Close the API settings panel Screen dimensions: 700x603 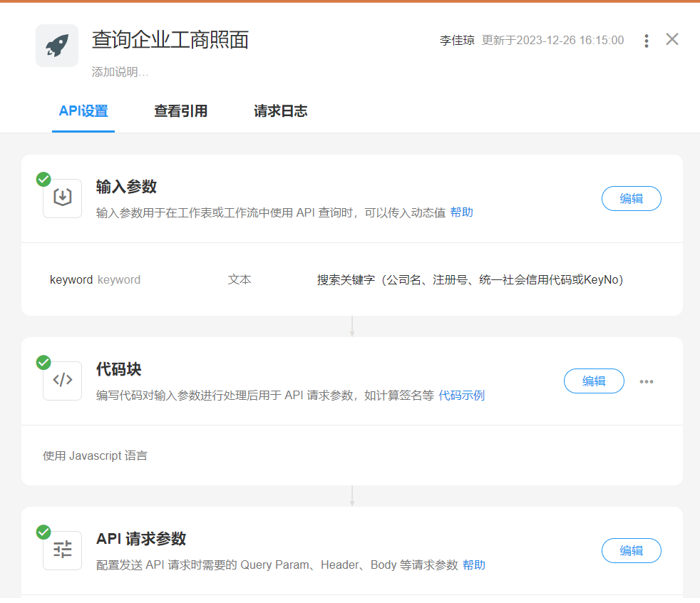pos(671,39)
